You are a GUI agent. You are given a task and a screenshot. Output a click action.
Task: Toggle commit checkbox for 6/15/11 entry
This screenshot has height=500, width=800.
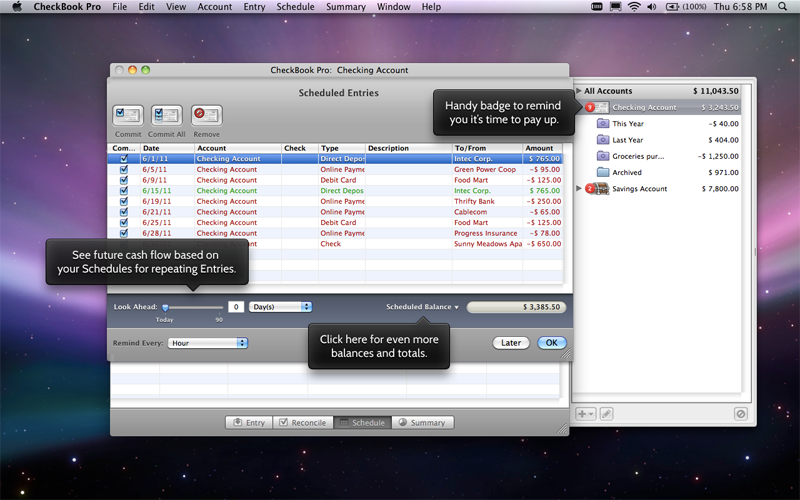124,191
